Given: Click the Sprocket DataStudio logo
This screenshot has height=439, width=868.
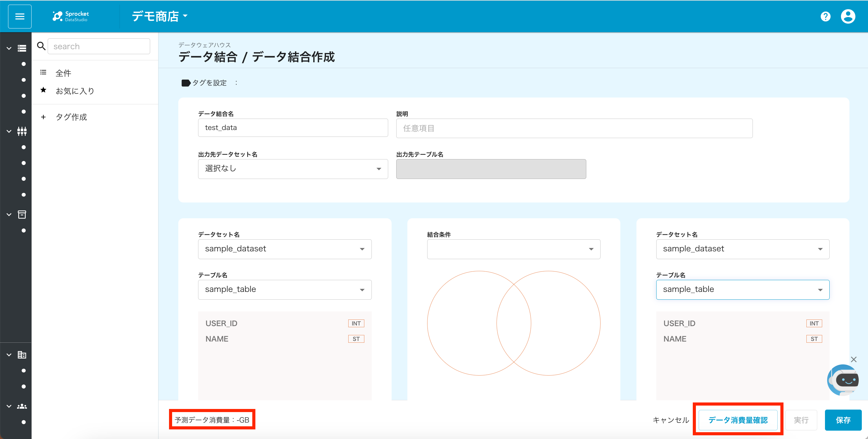Looking at the screenshot, I should point(71,16).
